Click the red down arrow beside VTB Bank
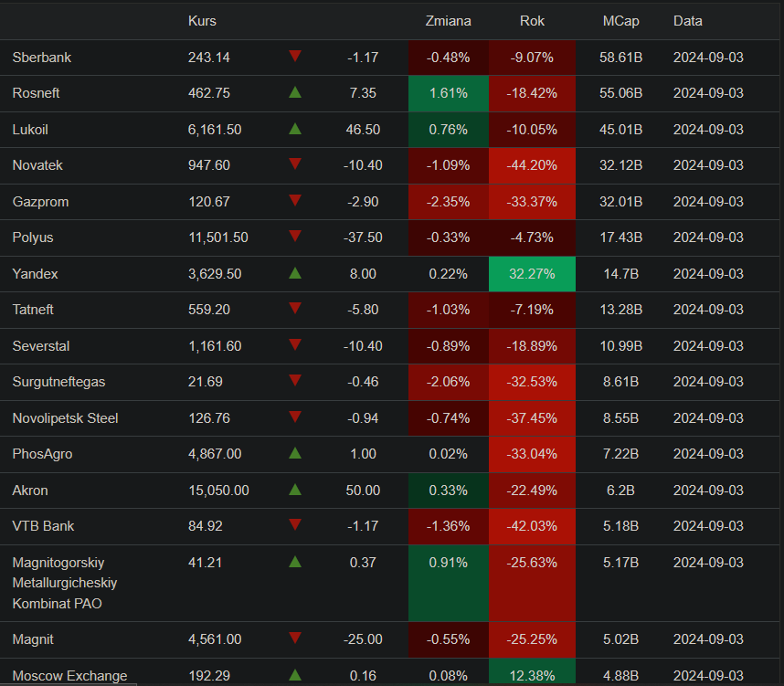This screenshot has width=784, height=686. (294, 525)
